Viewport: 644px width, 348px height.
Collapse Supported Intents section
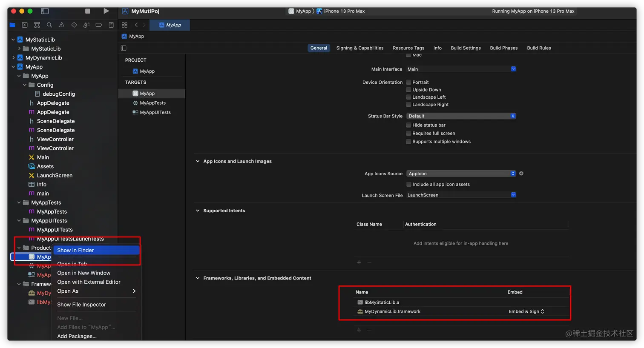[198, 211]
